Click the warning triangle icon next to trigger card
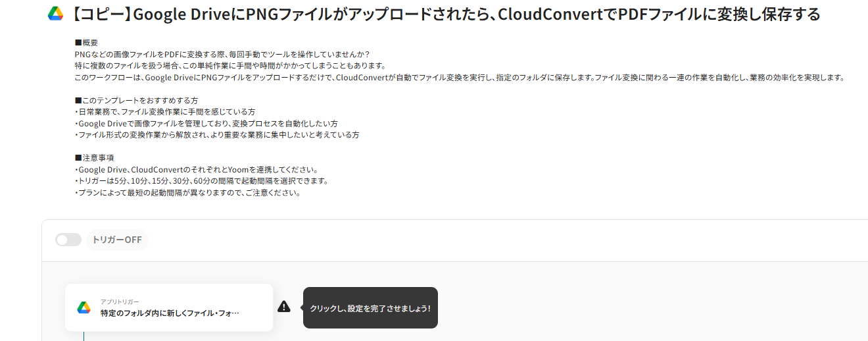 click(284, 307)
